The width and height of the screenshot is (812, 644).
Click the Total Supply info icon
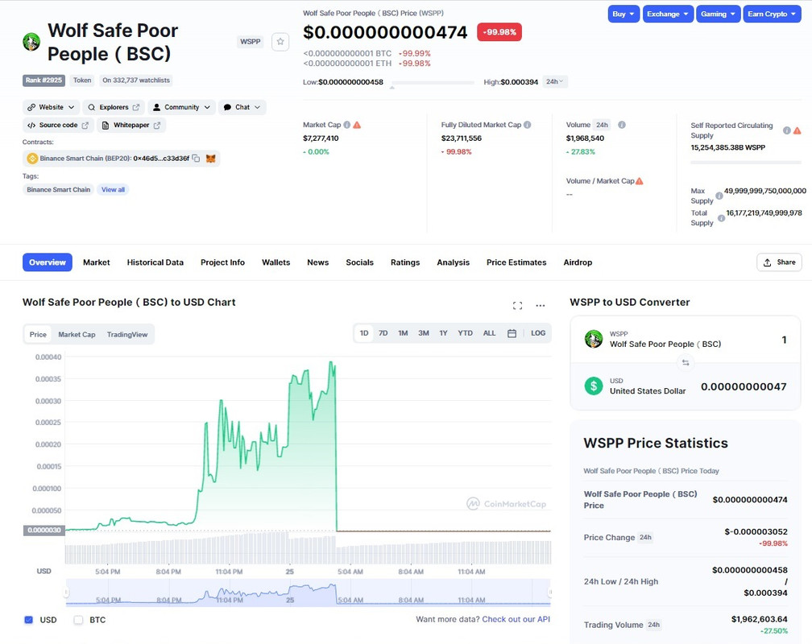pos(722,218)
